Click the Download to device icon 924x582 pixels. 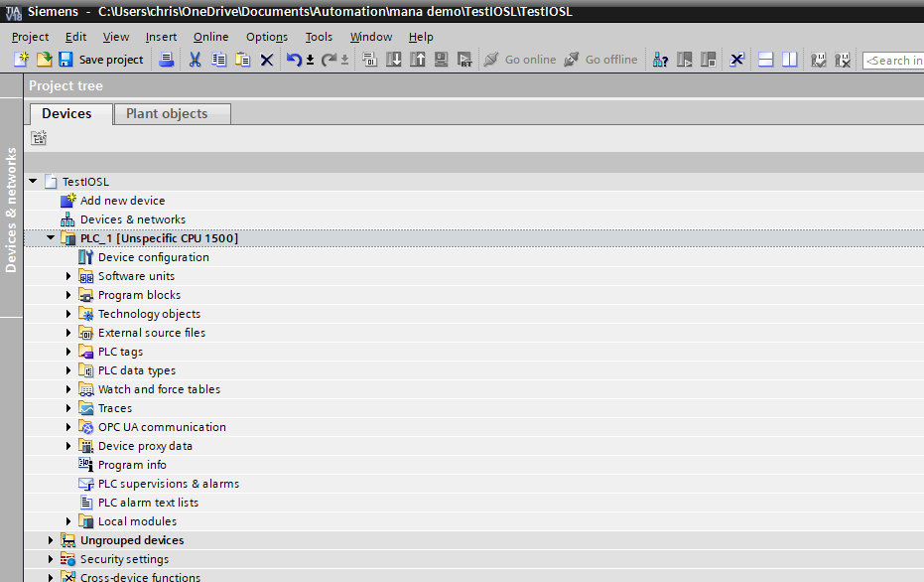coord(394,59)
